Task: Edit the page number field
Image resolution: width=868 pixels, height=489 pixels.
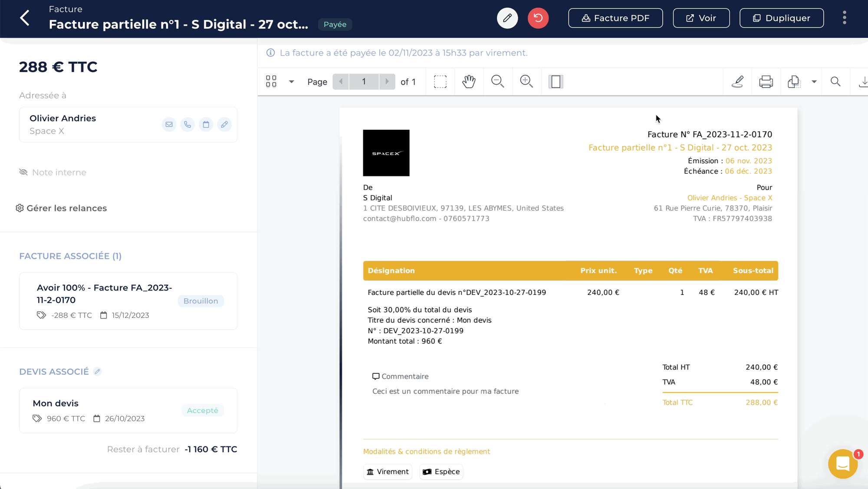Action: pos(364,82)
